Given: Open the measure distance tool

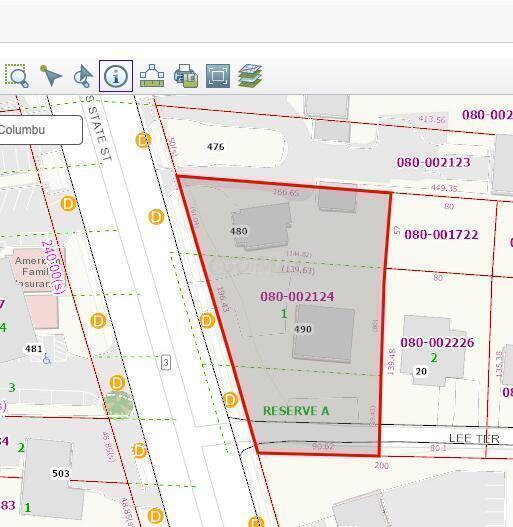Looking at the screenshot, I should pos(152,76).
